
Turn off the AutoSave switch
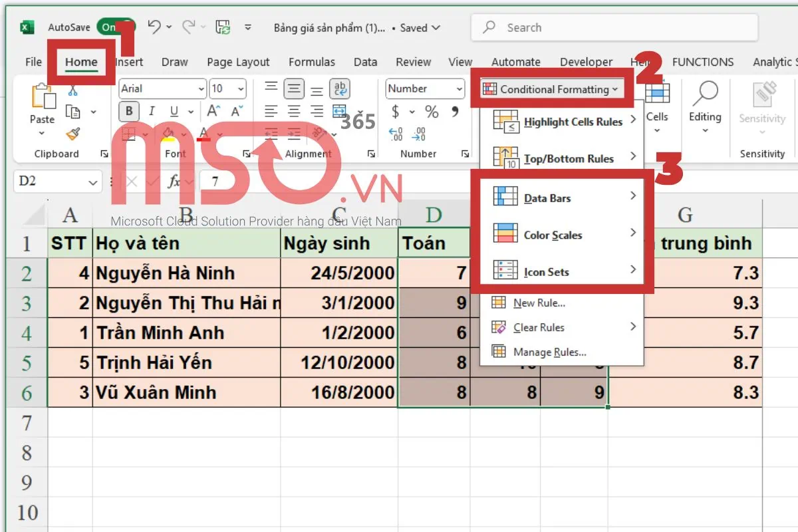click(115, 27)
